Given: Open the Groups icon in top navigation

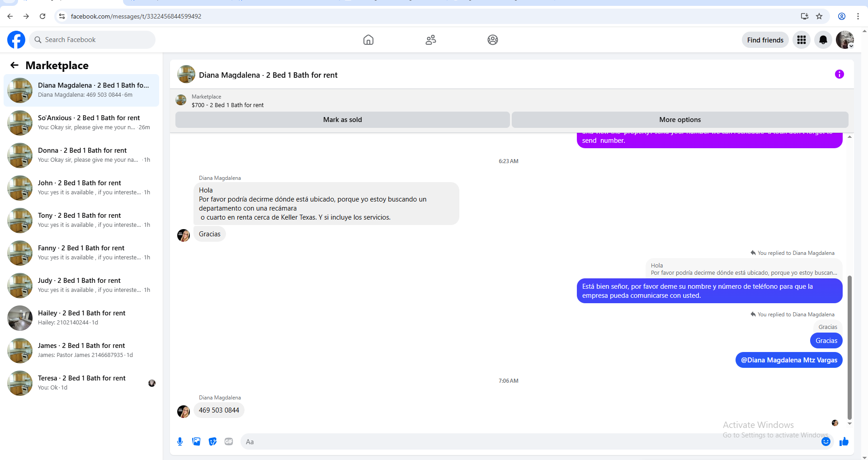Looking at the screenshot, I should point(493,40).
